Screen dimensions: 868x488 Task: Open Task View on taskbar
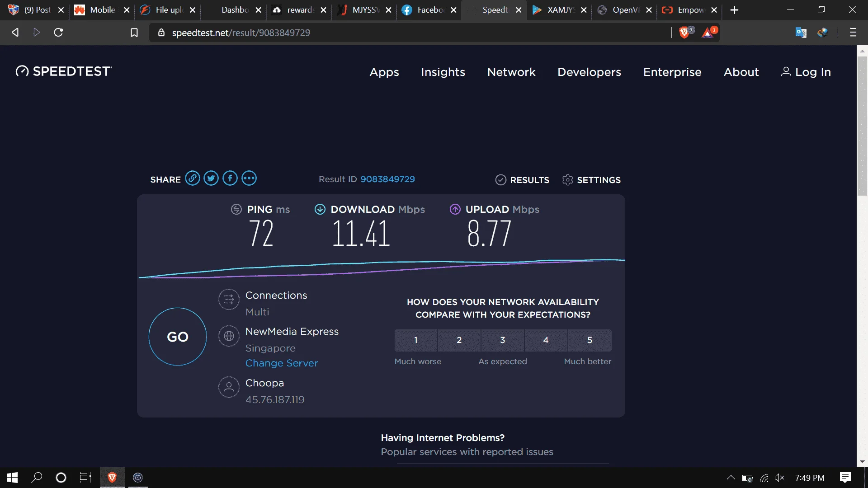point(85,478)
